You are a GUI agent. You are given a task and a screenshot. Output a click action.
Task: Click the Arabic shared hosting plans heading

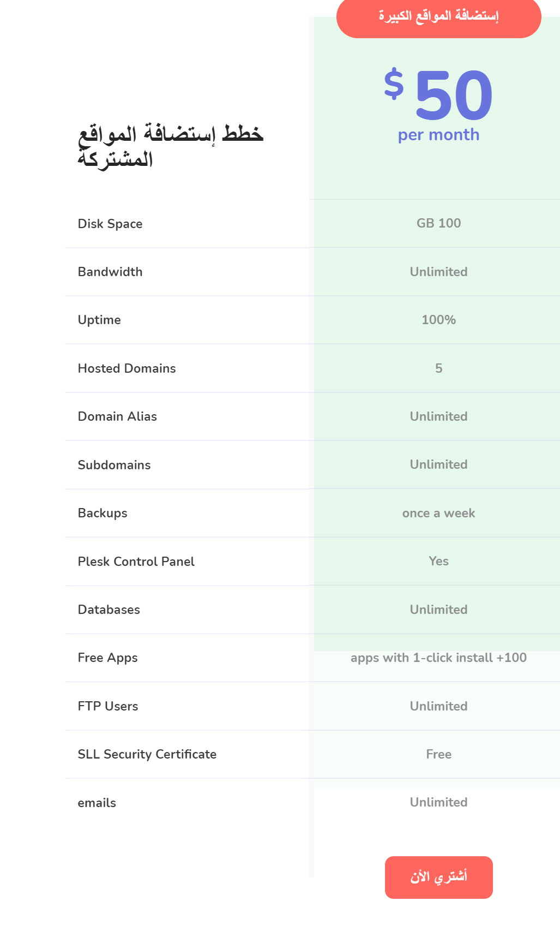(170, 146)
